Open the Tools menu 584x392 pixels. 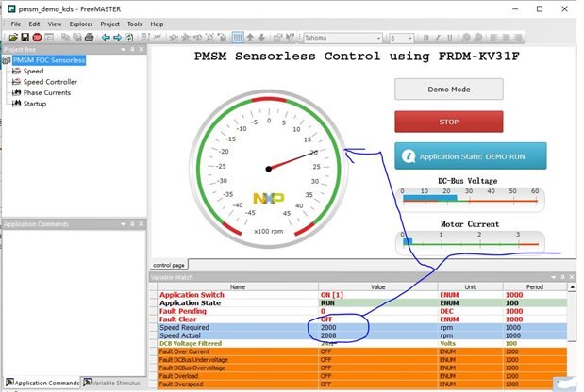pyautogui.click(x=135, y=24)
